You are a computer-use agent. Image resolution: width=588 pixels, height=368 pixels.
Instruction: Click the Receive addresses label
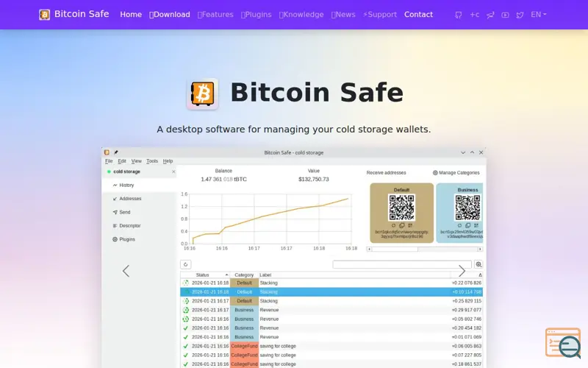click(387, 173)
